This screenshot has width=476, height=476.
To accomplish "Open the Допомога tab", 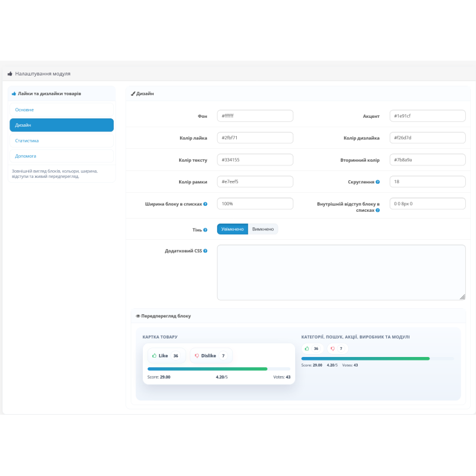I will [62, 156].
